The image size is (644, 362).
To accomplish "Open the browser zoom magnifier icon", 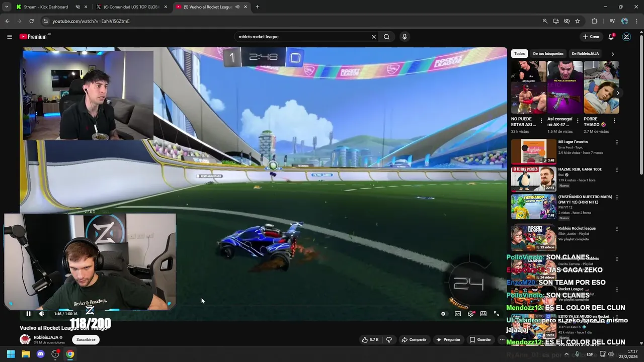I will 545,21.
